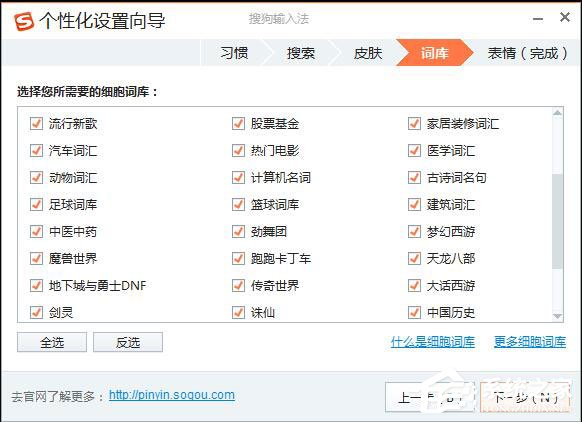Click the list scrollbar down arrow
Viewport: 582px width, 422px height.
pos(558,316)
